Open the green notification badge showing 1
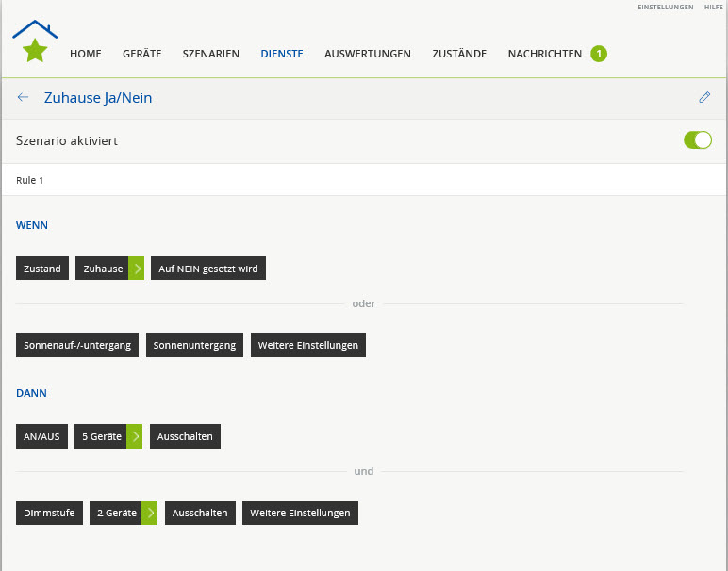 pos(599,54)
